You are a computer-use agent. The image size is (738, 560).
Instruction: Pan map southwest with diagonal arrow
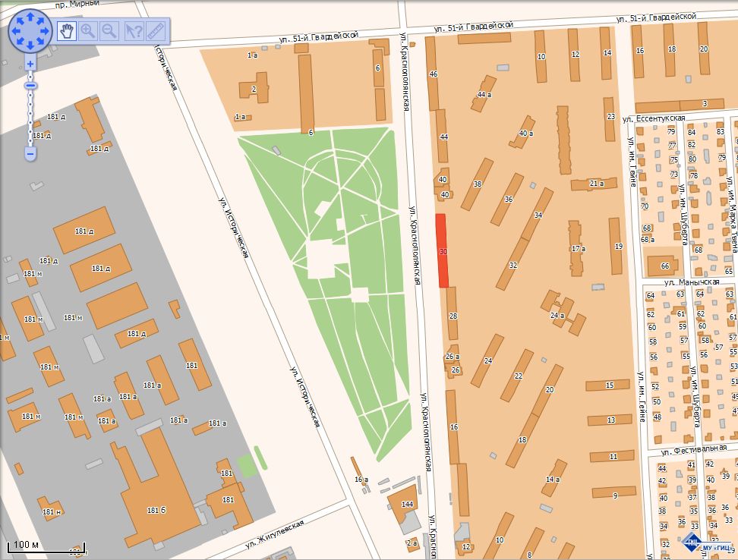(x=20, y=42)
